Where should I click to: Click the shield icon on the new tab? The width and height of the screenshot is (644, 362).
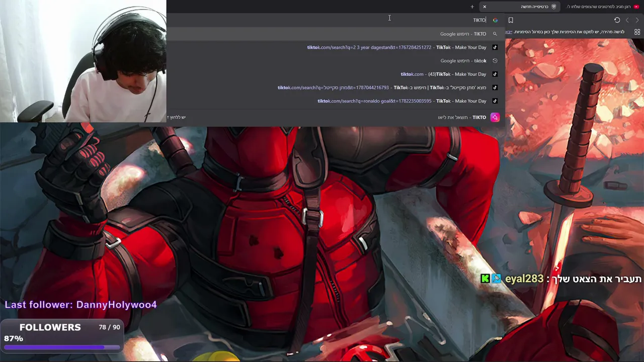(554, 7)
